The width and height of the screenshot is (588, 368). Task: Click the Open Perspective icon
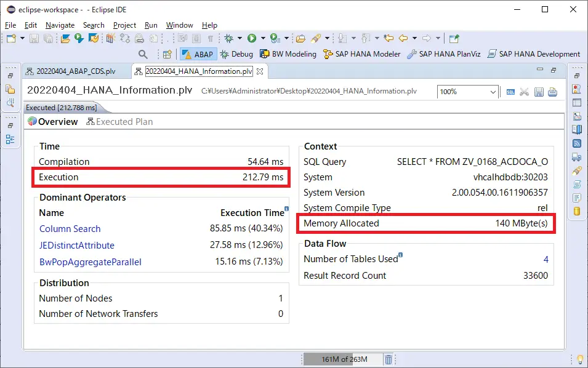[167, 54]
